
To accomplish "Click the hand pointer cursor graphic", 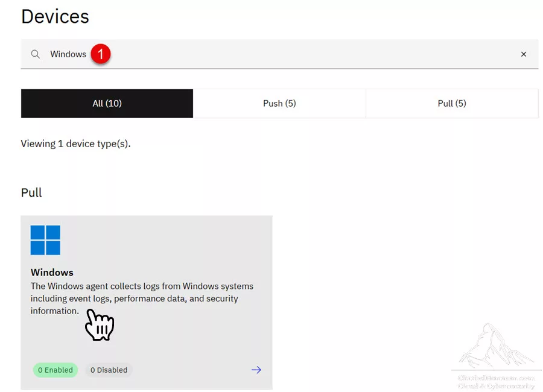I will click(100, 325).
